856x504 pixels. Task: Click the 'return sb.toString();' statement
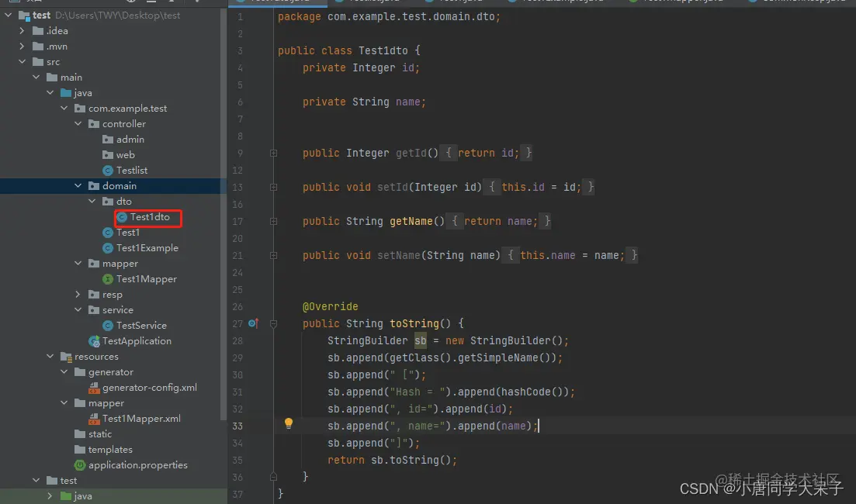click(x=392, y=461)
